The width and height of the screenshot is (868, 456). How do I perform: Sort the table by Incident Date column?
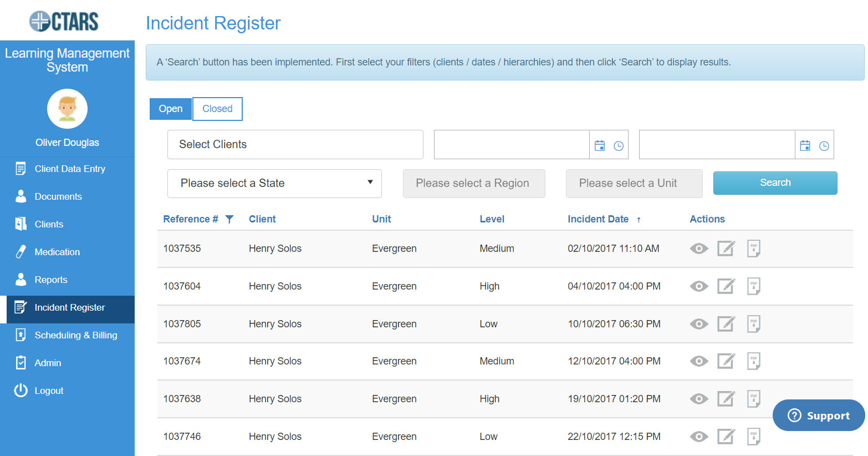click(598, 219)
